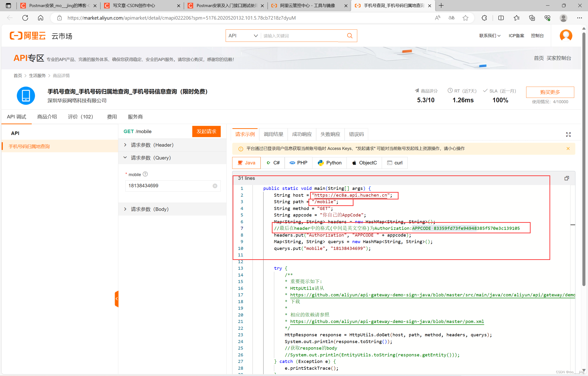
Task: Click the mobile parameter help icon
Action: 145,174
